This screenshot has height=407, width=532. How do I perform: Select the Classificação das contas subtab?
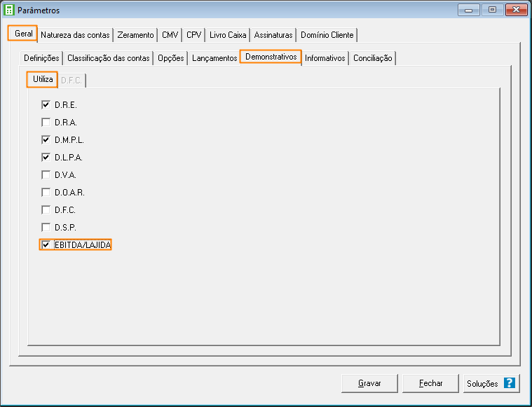click(108, 58)
